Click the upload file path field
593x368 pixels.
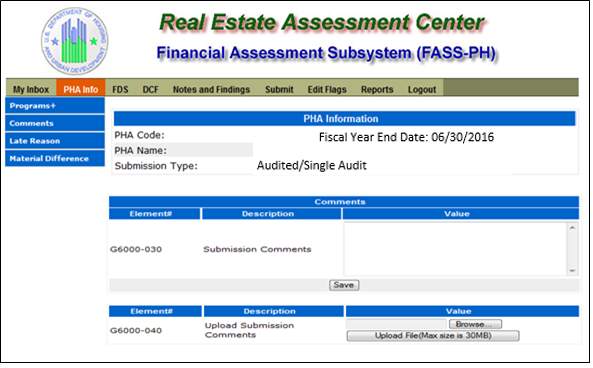[x=396, y=324]
